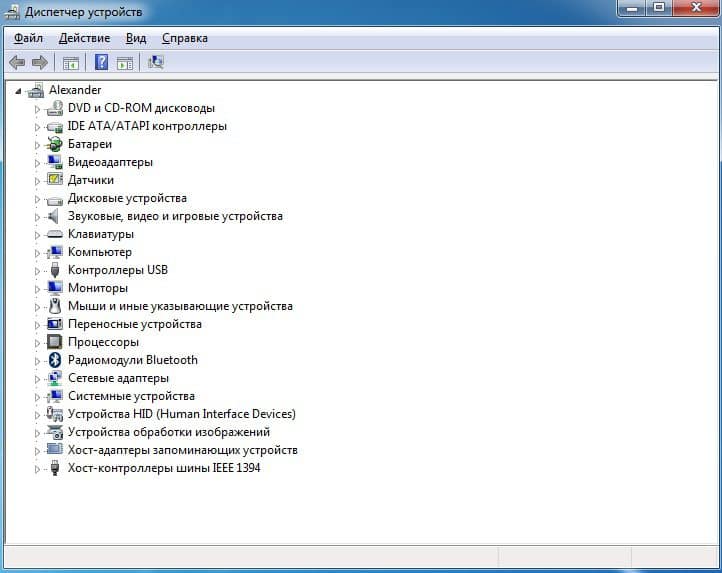Click the mouse icon beside Мыши и иные указывающие устройства

coord(55,306)
